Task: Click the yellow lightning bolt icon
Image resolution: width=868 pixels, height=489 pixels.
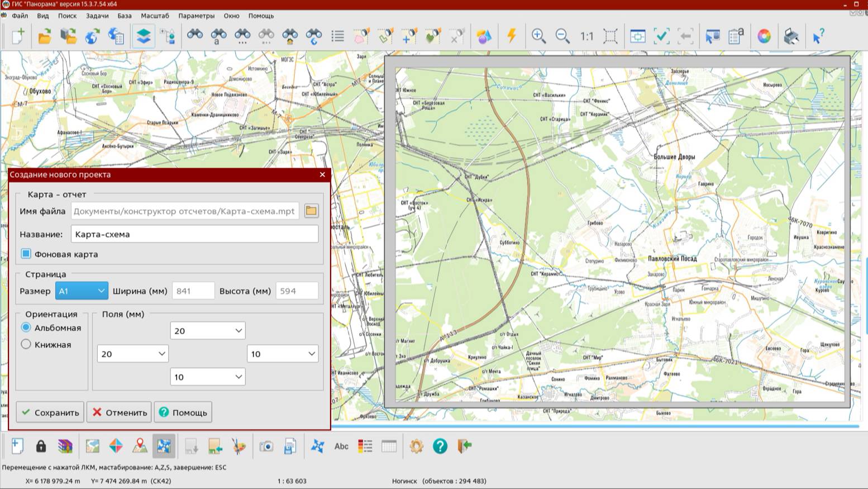Action: click(511, 36)
